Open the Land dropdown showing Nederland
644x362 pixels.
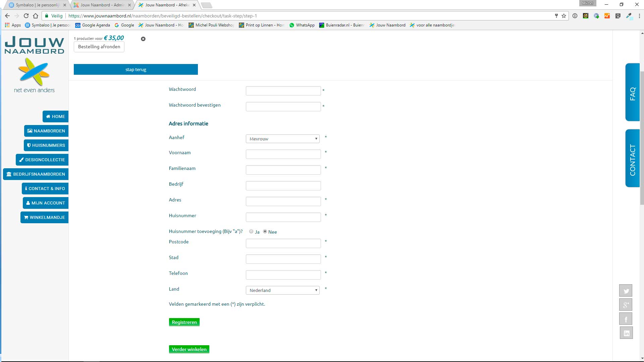[x=282, y=290]
